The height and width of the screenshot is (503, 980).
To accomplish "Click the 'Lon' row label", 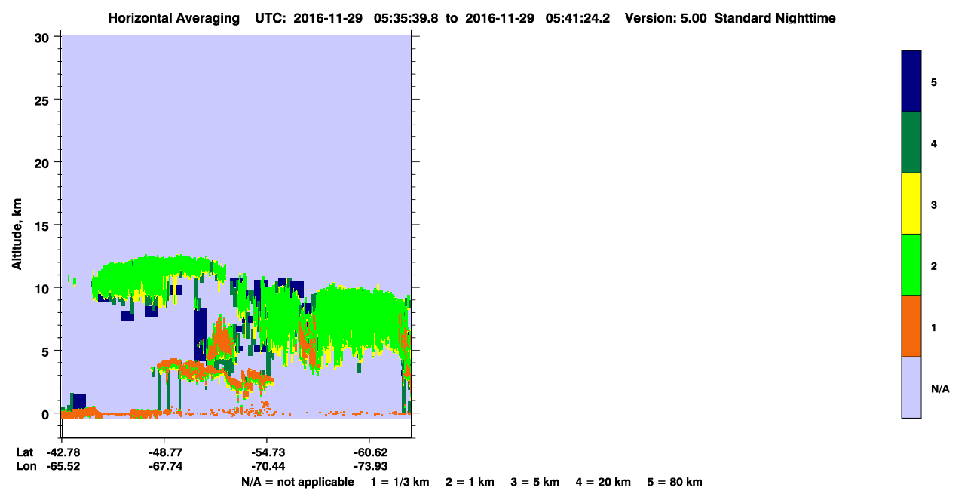I will pyautogui.click(x=25, y=466).
